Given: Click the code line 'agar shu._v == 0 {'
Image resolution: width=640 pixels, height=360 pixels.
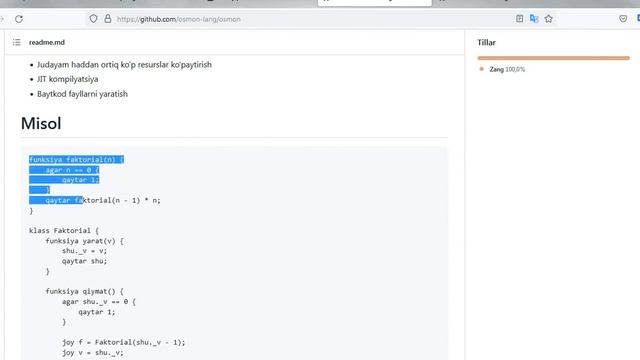Looking at the screenshot, I should tap(99, 302).
